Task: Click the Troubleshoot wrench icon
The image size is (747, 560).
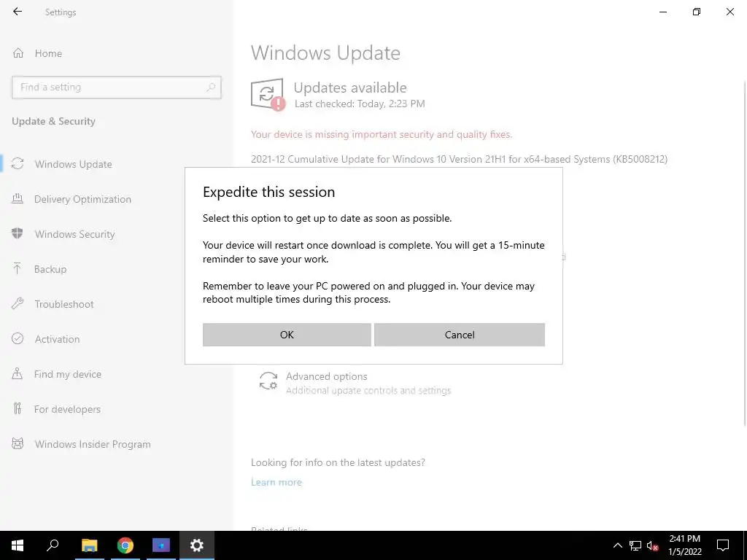Action: 18,303
